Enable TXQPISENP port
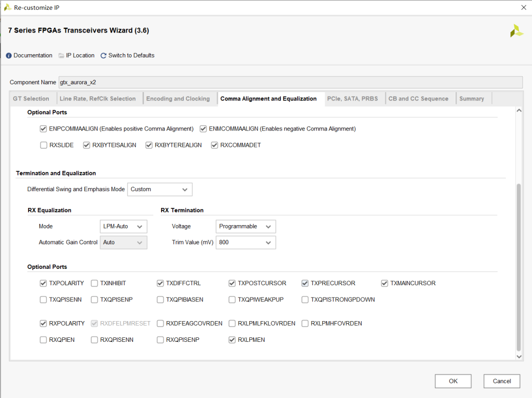Screen dimensions: 532x398 click(x=94, y=299)
